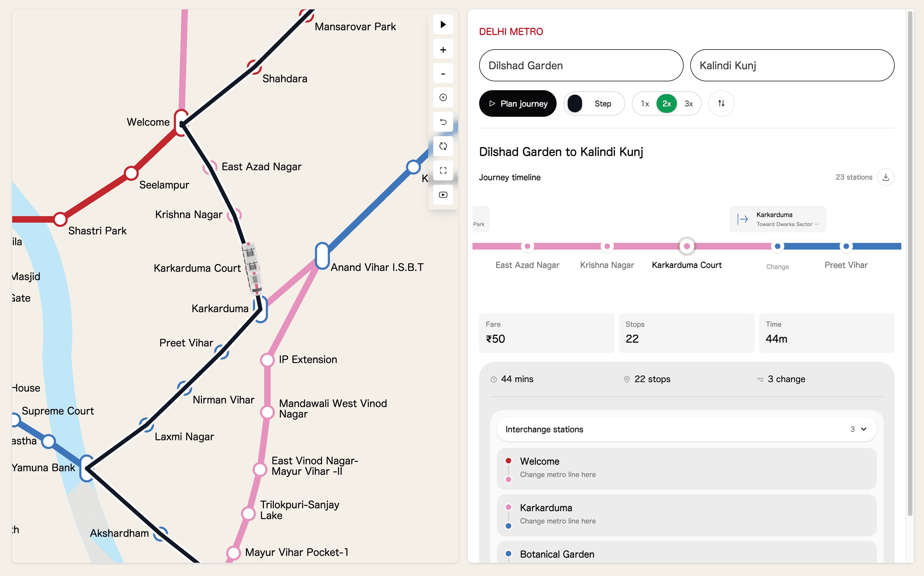The height and width of the screenshot is (576, 924).
Task: Click the Akshardham station on map
Action: tap(160, 534)
